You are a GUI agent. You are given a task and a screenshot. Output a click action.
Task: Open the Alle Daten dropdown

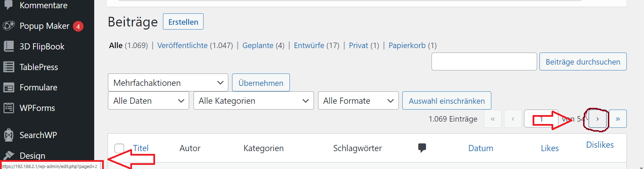click(149, 101)
